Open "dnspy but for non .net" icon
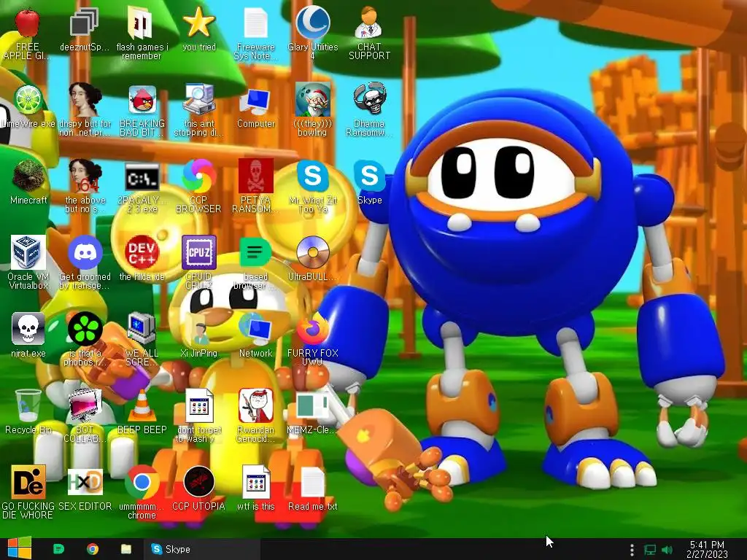The image size is (747, 560). pyautogui.click(x=85, y=99)
